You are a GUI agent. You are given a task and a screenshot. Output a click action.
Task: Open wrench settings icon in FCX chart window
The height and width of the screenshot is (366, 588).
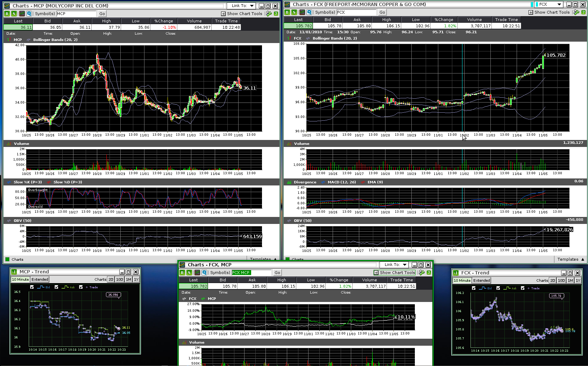[x=576, y=12]
